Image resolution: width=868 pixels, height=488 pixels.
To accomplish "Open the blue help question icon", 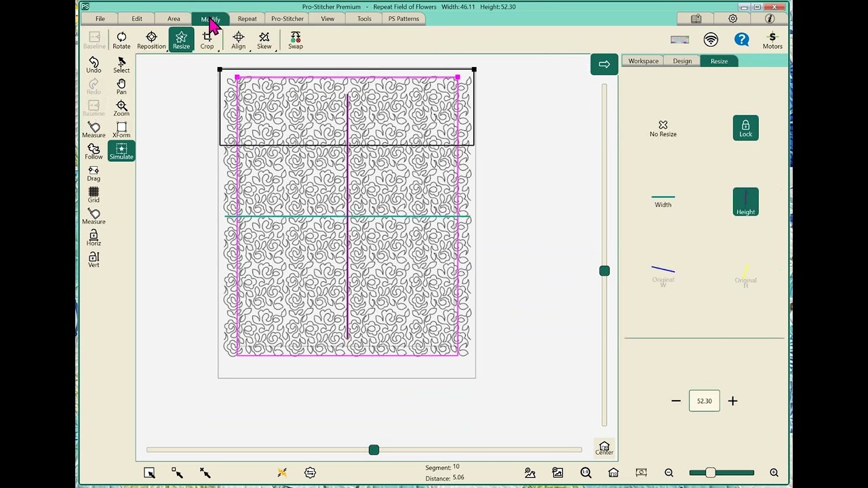I will [x=742, y=40].
